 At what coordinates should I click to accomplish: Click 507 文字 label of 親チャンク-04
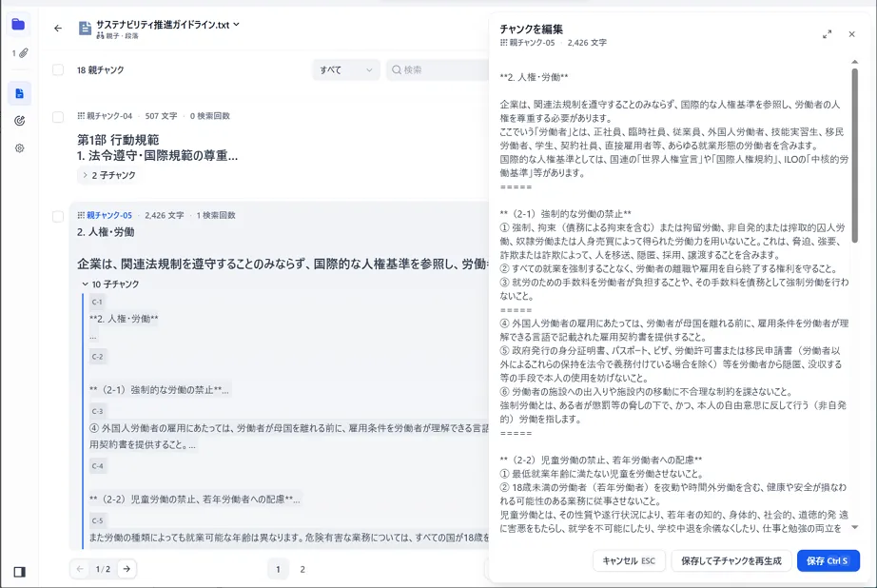(x=161, y=116)
